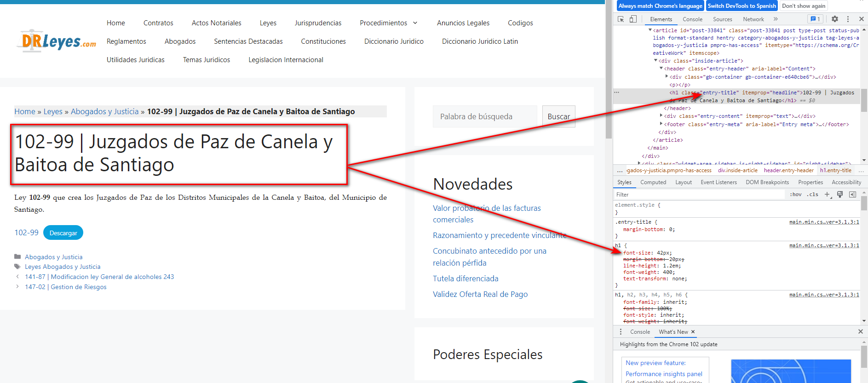Open the Sources tab

click(722, 19)
